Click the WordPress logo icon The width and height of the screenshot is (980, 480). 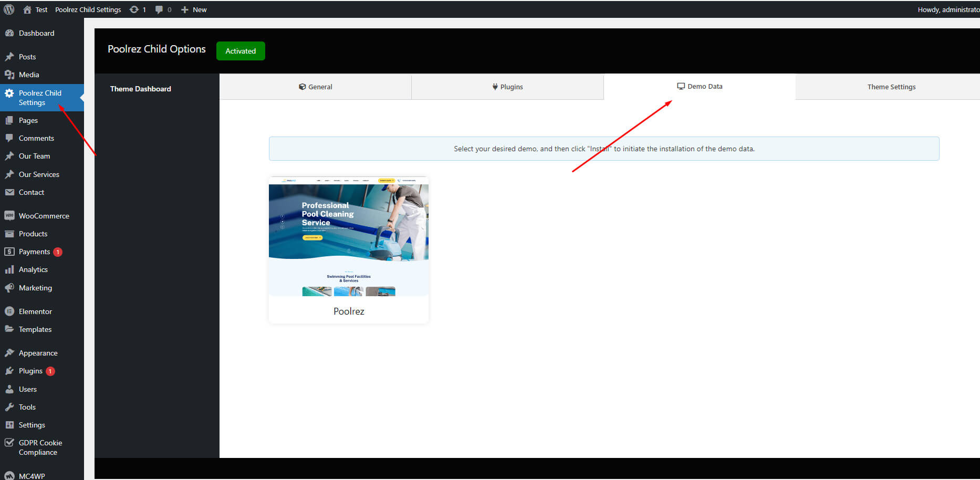pos(9,9)
